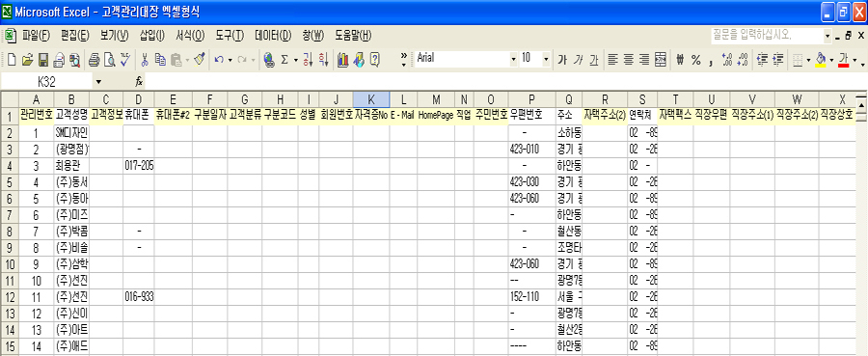This screenshot has height=356, width=868.
Task: Decrease decimal places icon
Action: click(743, 59)
